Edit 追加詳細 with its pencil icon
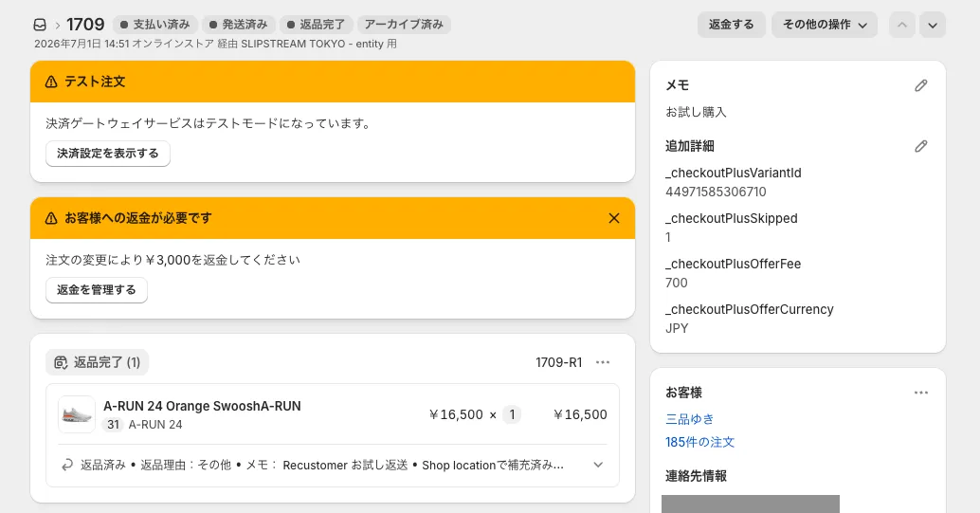The width and height of the screenshot is (980, 513). pos(920,146)
